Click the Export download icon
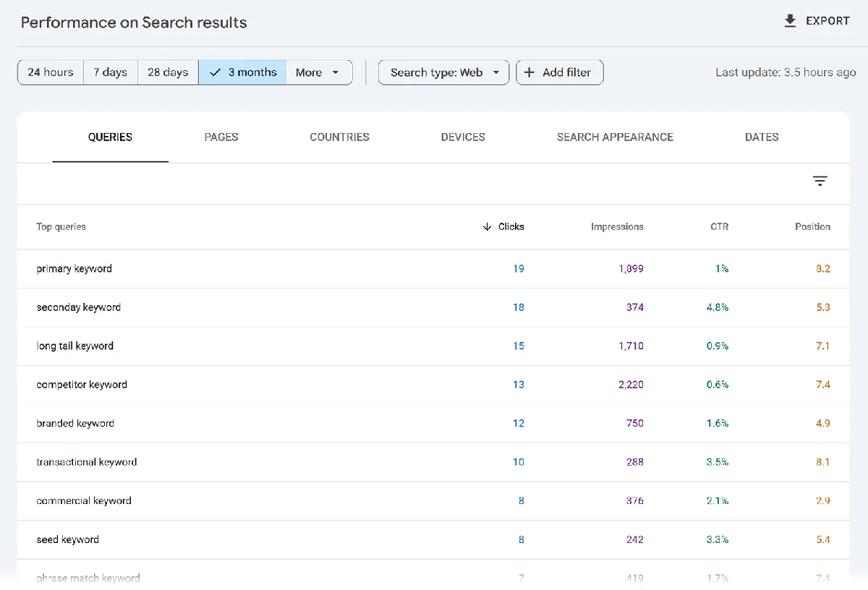 click(x=790, y=21)
